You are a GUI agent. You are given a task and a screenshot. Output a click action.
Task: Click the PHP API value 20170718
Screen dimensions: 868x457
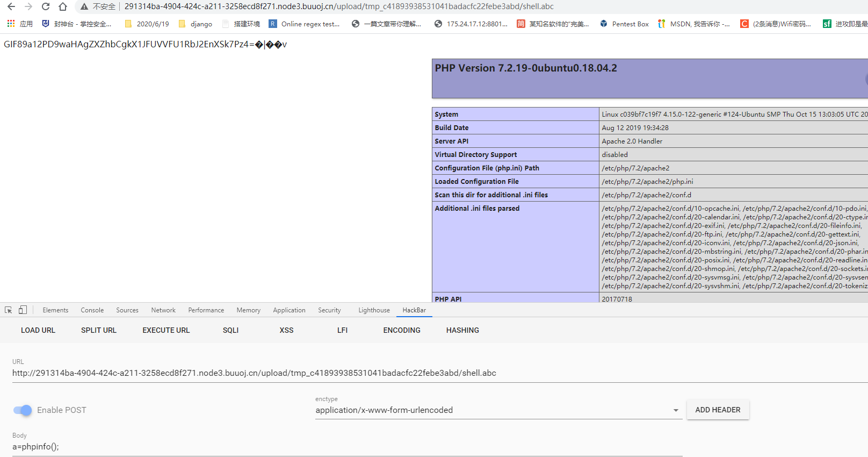point(617,299)
